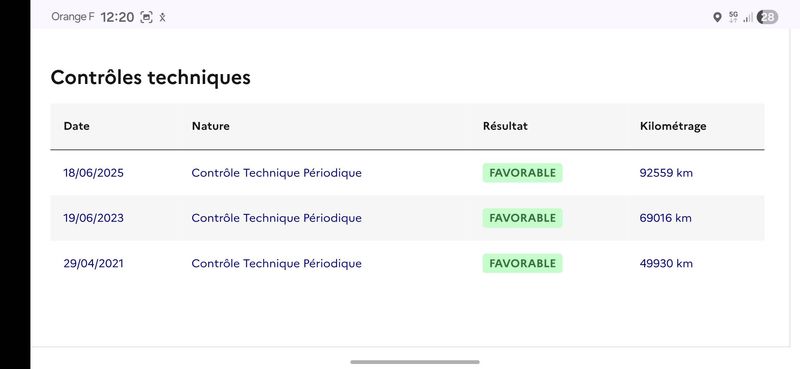Select the Kilométrage column header
This screenshot has width=800, height=369.
[x=673, y=126]
